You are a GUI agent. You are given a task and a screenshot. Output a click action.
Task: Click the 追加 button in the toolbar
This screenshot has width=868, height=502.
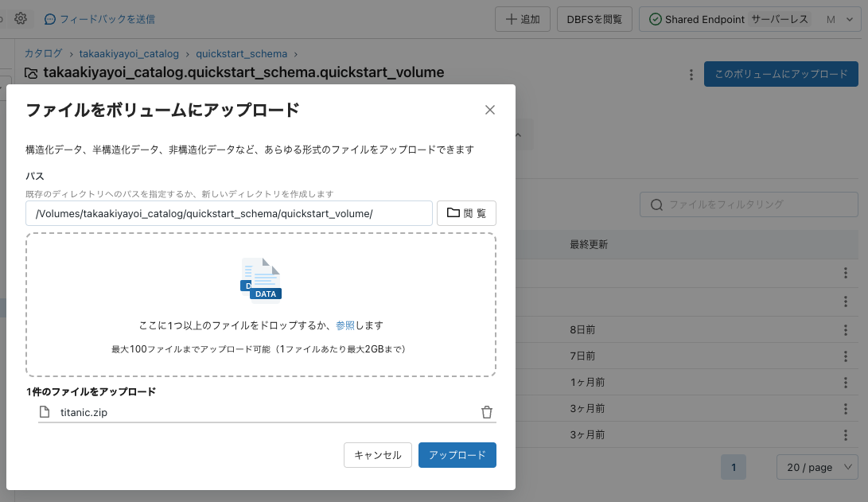click(x=522, y=19)
